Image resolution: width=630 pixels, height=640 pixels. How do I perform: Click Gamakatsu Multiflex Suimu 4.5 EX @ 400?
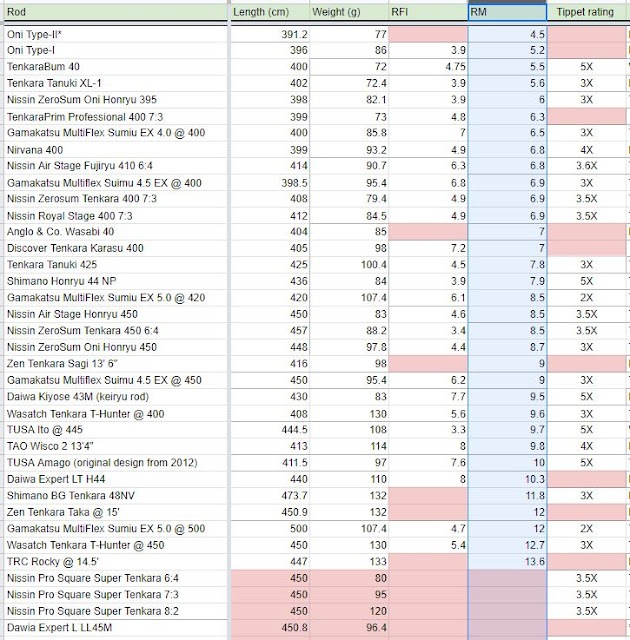(x=115, y=183)
